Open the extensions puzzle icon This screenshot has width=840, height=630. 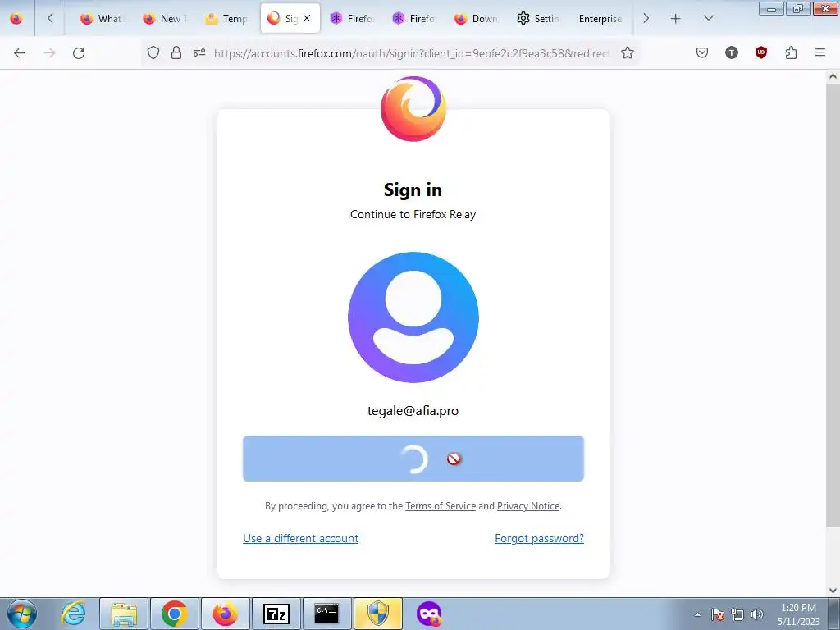coord(791,53)
